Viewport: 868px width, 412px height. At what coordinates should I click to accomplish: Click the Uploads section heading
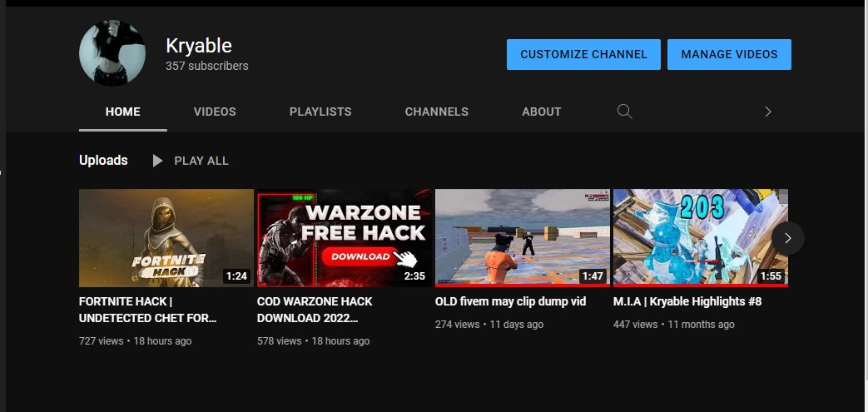tap(103, 161)
